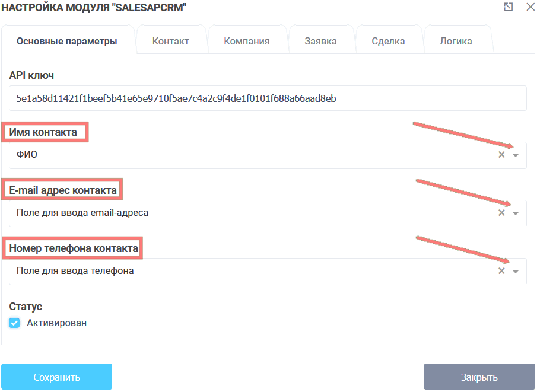Expand the E-mail адрес контакта dropdown
Screen dimensions: 537x392
(x=515, y=213)
